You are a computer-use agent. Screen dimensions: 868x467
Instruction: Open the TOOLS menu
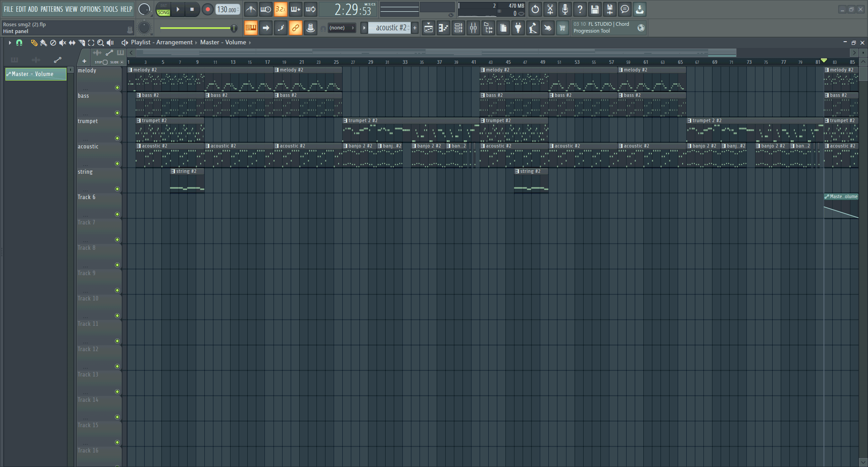click(110, 9)
